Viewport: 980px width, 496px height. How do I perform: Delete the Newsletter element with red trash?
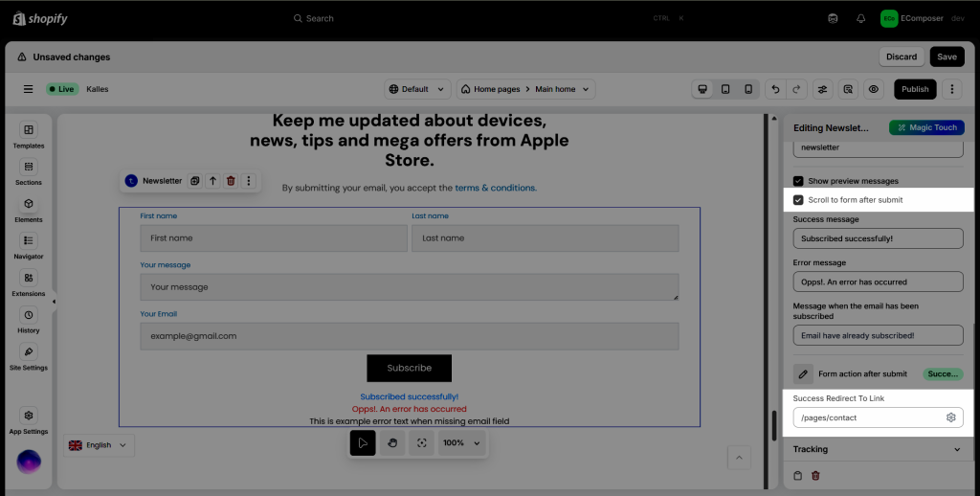click(x=231, y=180)
